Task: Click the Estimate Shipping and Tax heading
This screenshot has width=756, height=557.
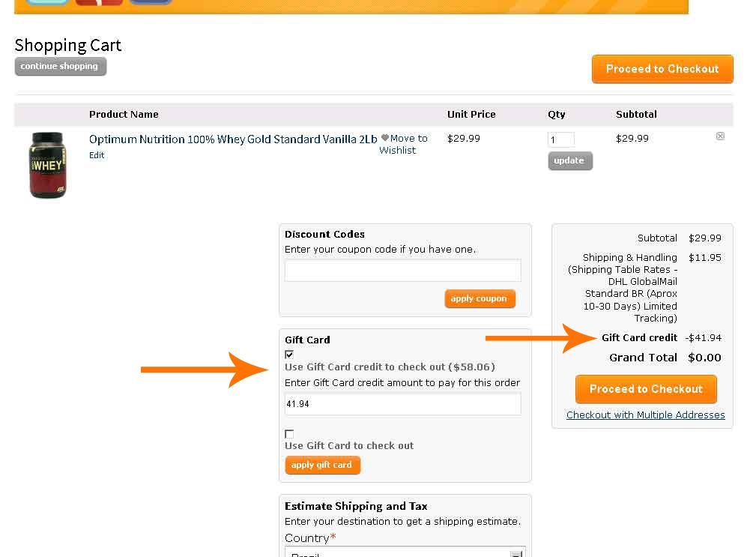Action: click(x=356, y=506)
